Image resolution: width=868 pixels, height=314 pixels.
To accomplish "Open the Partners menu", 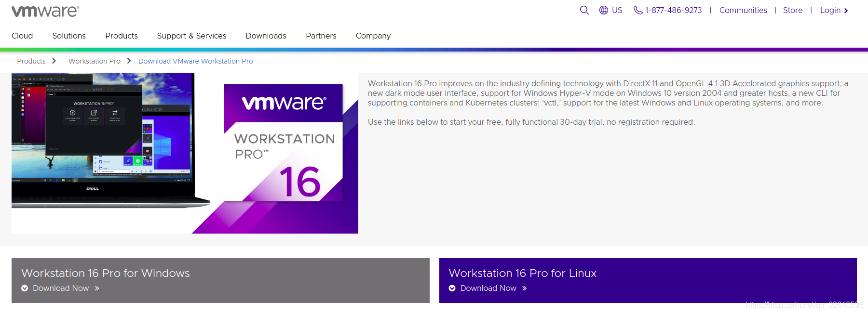I will pos(321,36).
